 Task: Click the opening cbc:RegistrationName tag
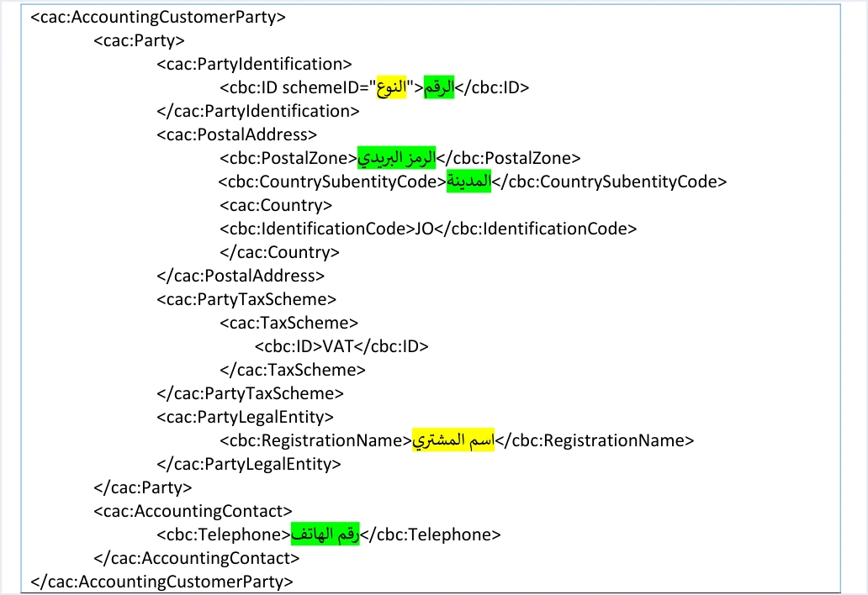point(316,440)
